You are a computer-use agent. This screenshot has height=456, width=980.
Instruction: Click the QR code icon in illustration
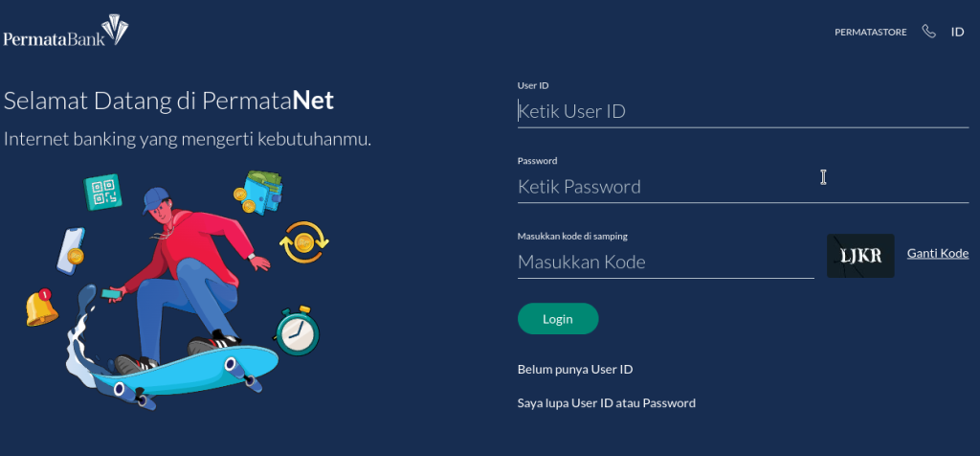[102, 193]
